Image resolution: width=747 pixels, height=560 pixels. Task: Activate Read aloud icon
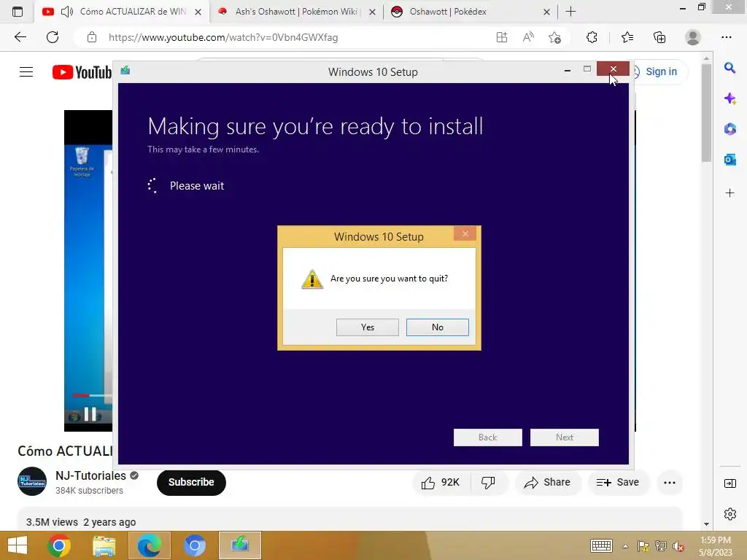(528, 37)
